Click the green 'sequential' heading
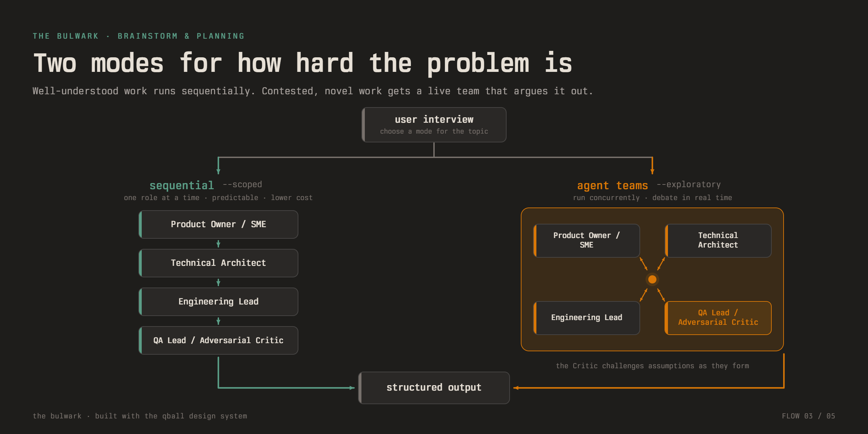The width and height of the screenshot is (868, 434). click(182, 185)
